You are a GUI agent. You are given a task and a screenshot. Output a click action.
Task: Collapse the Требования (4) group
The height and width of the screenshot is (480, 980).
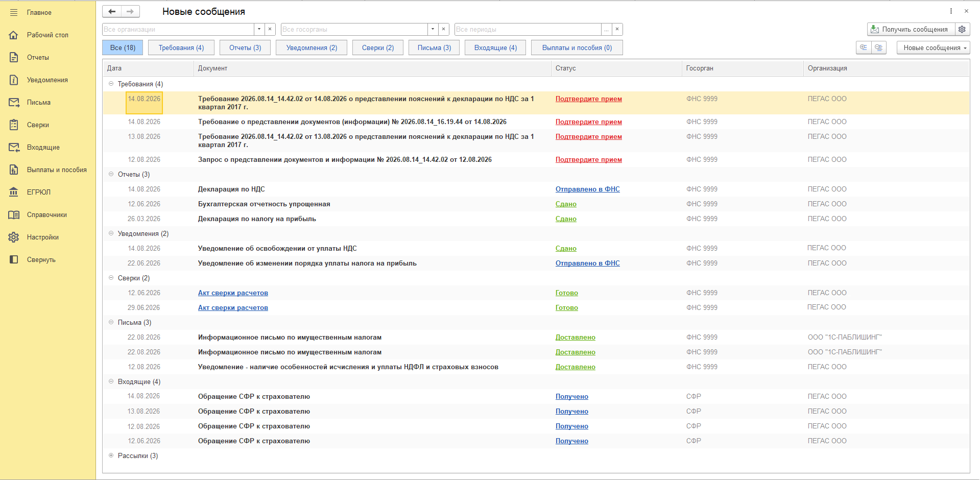(x=111, y=84)
